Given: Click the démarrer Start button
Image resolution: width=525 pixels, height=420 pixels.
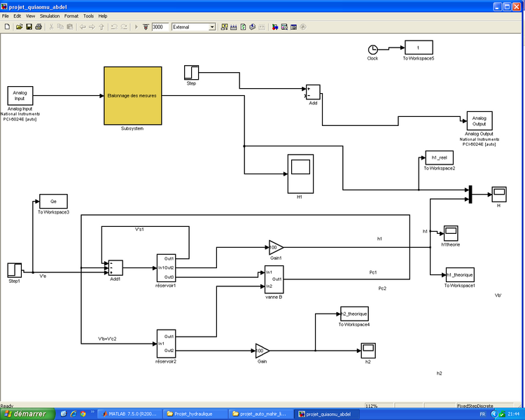Looking at the screenshot, I should pyautogui.click(x=26, y=414).
